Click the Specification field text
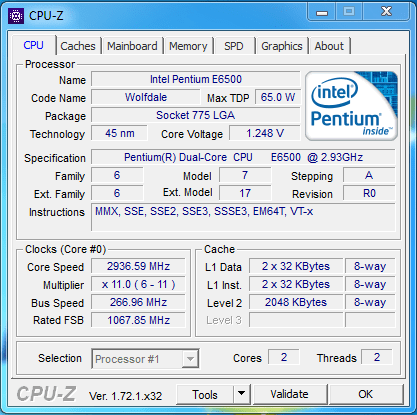Image resolution: width=417 pixels, height=415 pixels. click(243, 157)
